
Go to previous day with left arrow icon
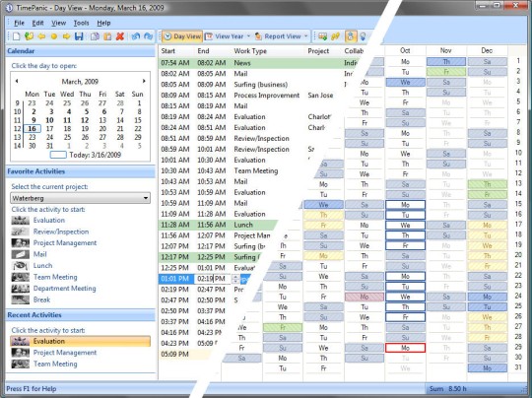coord(41,36)
